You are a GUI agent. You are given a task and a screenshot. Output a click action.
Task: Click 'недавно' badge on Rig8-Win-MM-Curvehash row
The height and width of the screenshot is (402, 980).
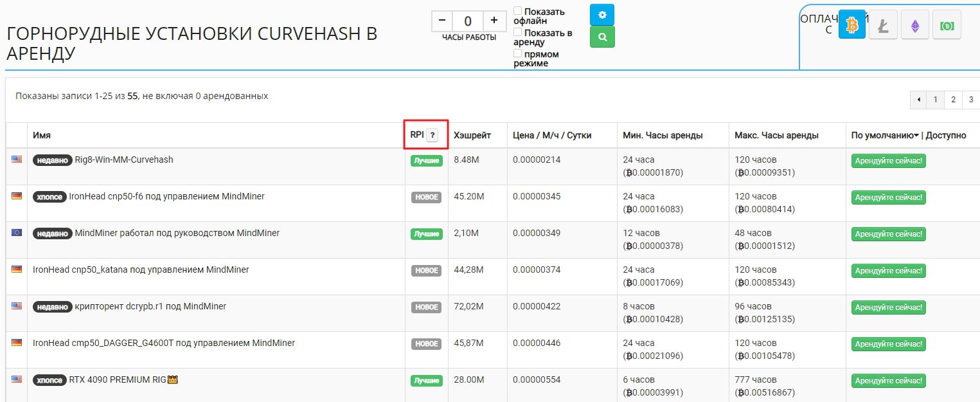point(52,160)
